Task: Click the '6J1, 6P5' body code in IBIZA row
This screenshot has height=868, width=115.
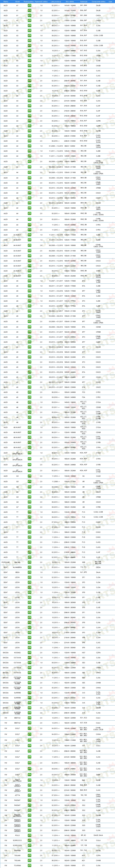Action: 84,572
